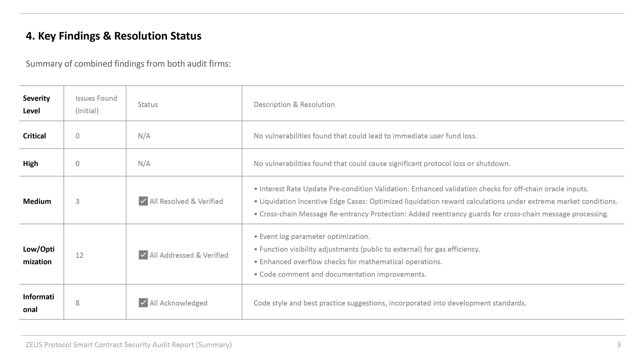Click the issue count 12 cell
Screen dimensions: 644x362
(x=80, y=255)
